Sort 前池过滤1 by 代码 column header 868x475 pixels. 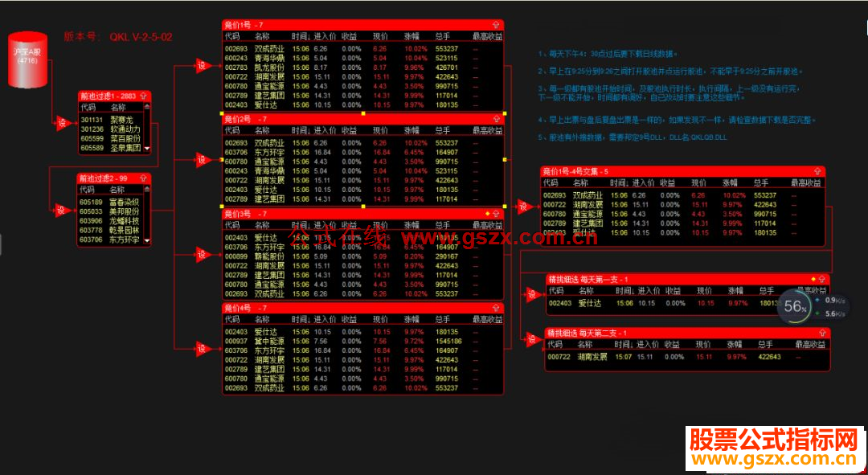pos(88,108)
